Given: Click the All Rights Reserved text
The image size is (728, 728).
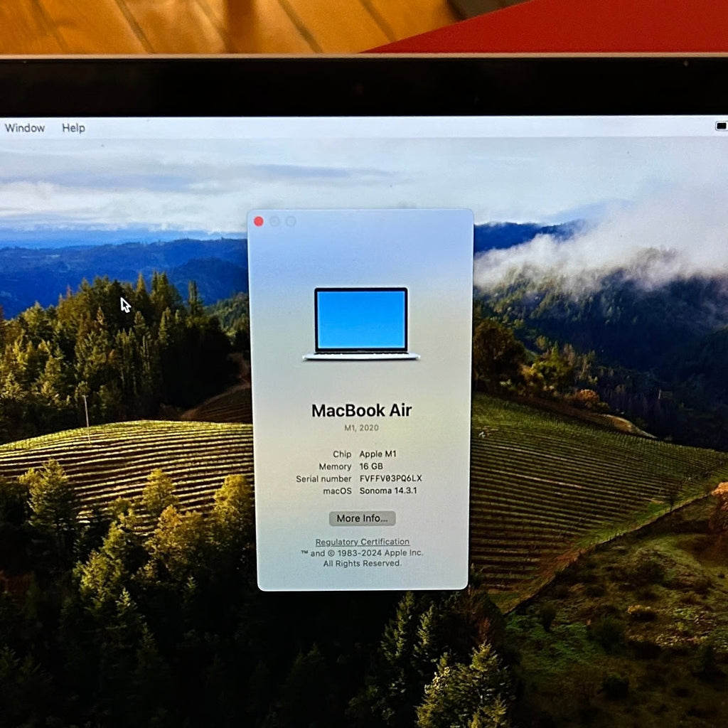Looking at the screenshot, I should (362, 563).
